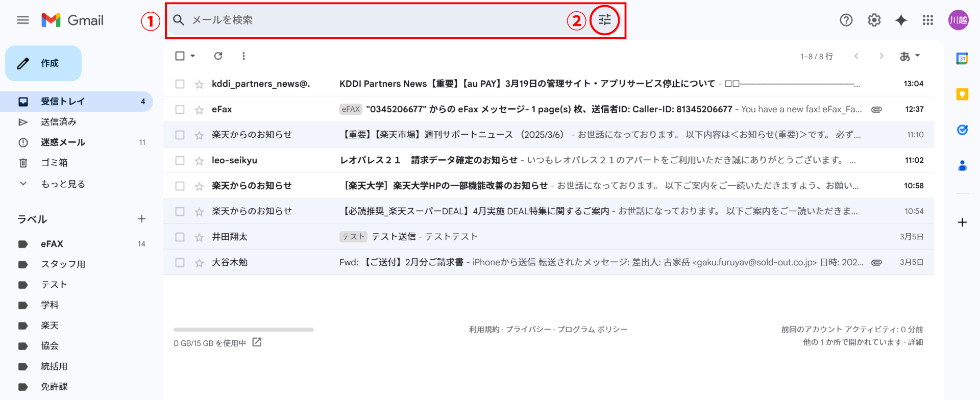
Task: Open Google Keep in side panel
Action: (962, 94)
